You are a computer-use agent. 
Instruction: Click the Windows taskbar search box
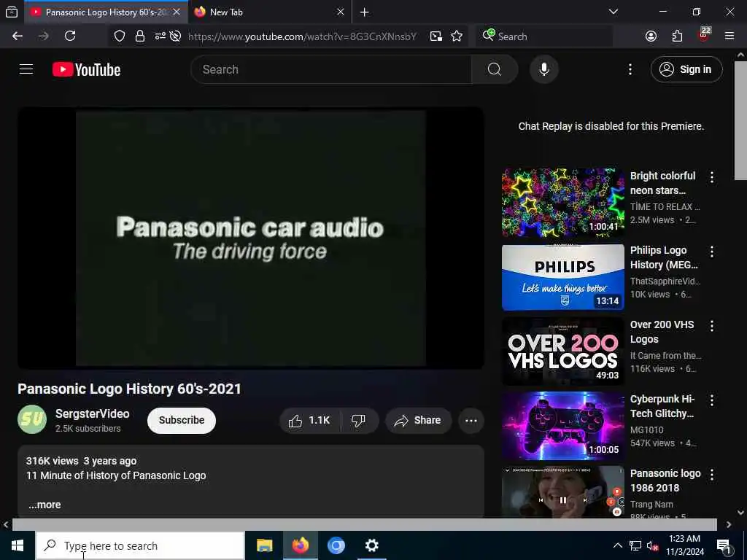pyautogui.click(x=140, y=545)
